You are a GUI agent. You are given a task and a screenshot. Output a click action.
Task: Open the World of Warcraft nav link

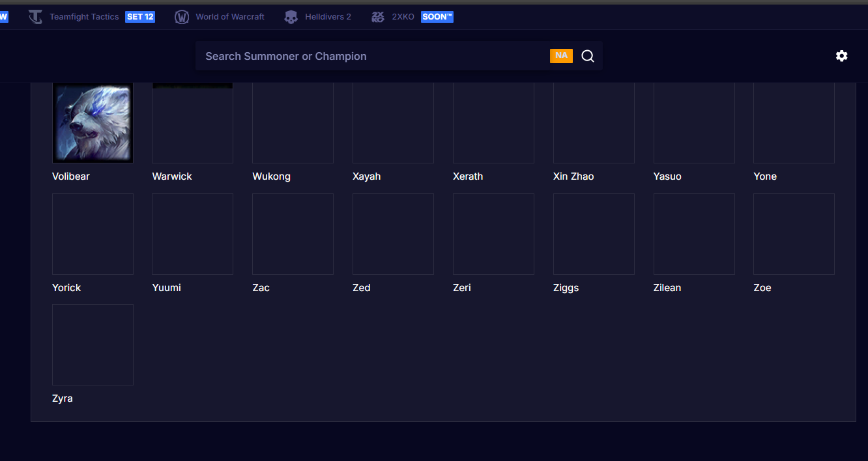pos(230,17)
